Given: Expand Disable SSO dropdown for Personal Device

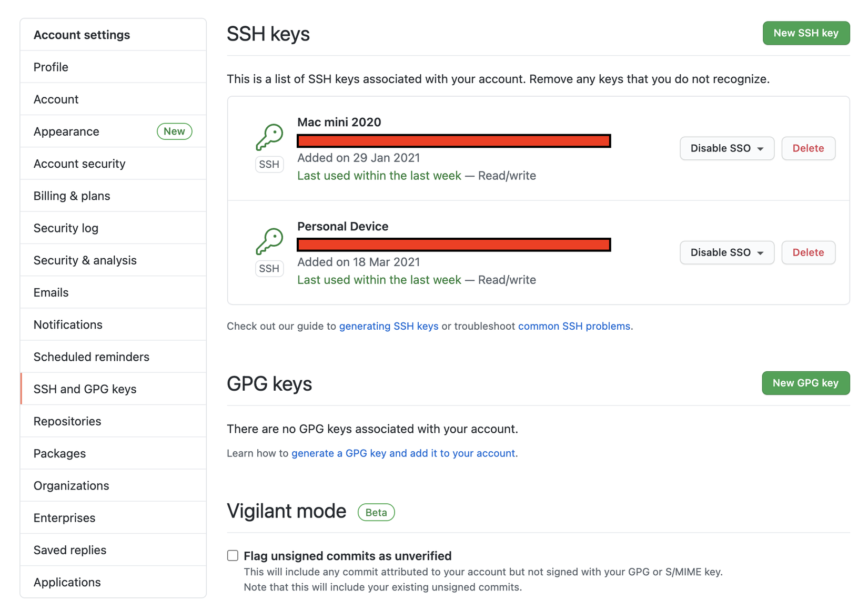Looking at the screenshot, I should click(726, 252).
